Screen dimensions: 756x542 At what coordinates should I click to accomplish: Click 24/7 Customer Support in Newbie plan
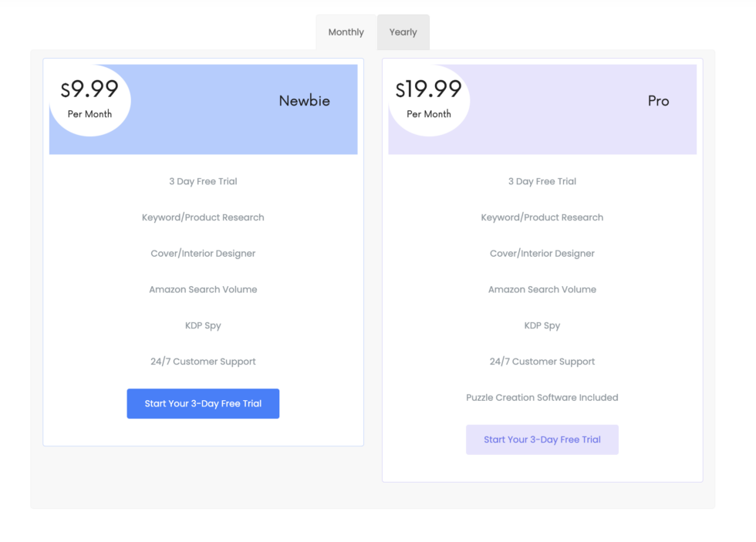click(203, 362)
